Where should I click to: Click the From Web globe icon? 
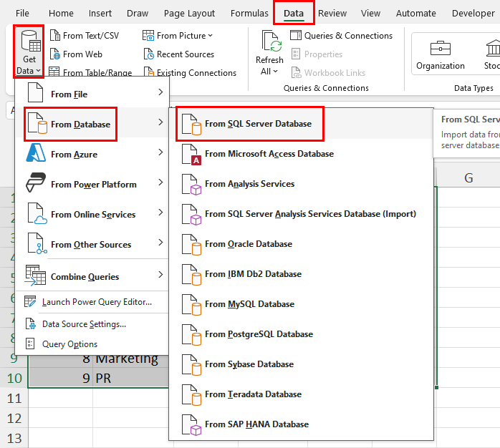(x=55, y=54)
